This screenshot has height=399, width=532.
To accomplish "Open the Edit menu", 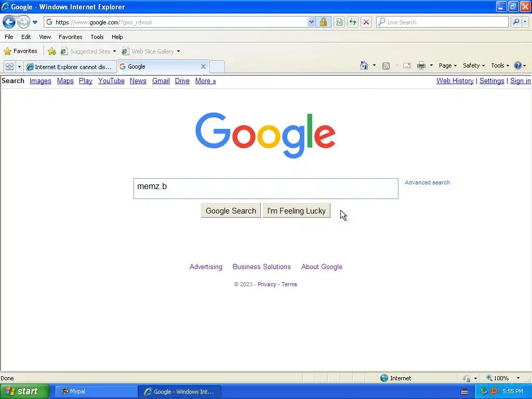I will (26, 37).
